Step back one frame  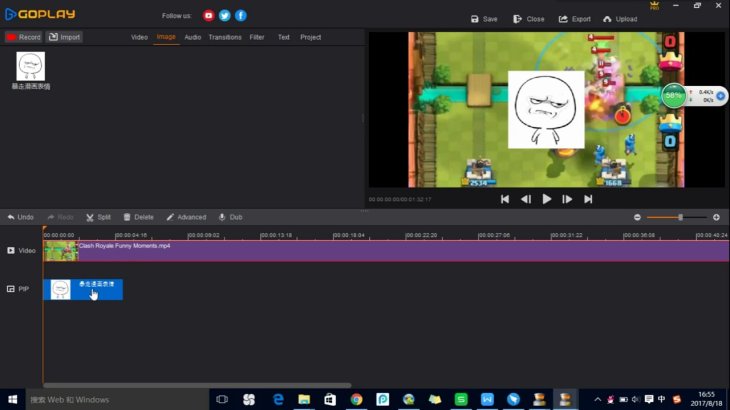[526, 199]
